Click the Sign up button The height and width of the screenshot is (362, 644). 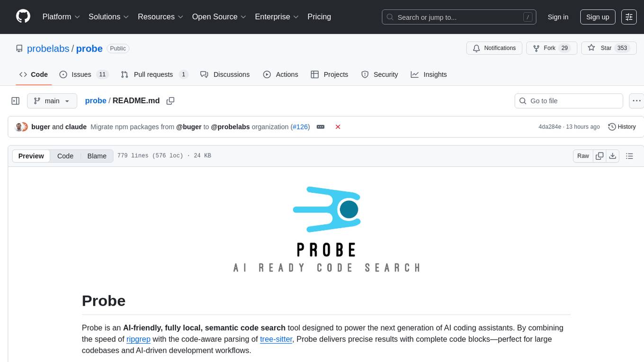click(598, 17)
